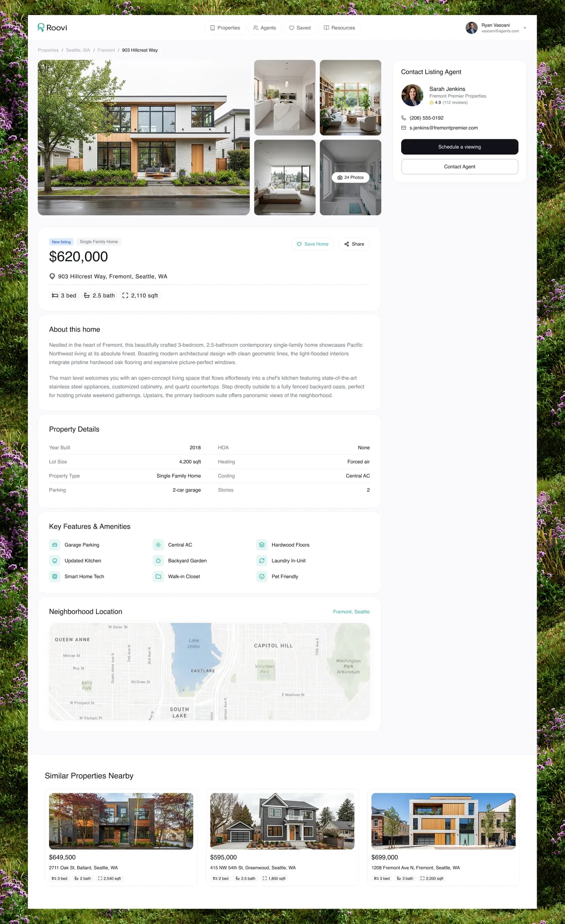
Task: Click the Smart Home Tech amenity icon
Action: pos(55,576)
